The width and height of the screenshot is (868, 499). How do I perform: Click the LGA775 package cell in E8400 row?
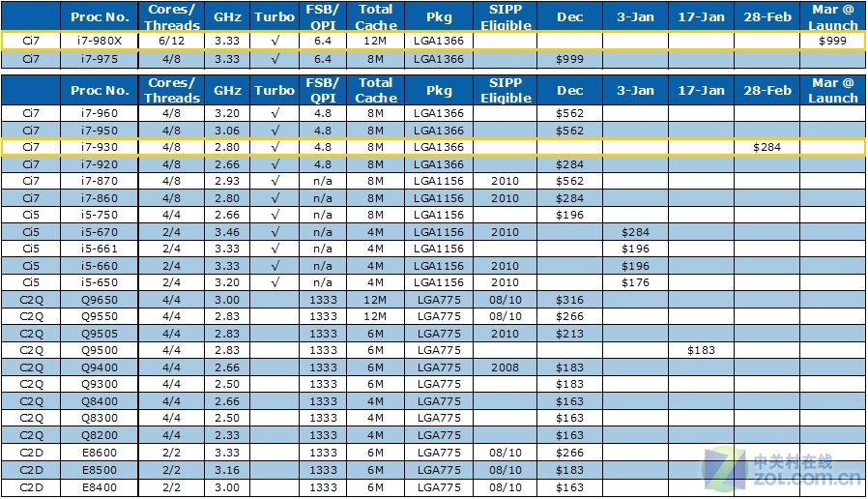[439, 488]
